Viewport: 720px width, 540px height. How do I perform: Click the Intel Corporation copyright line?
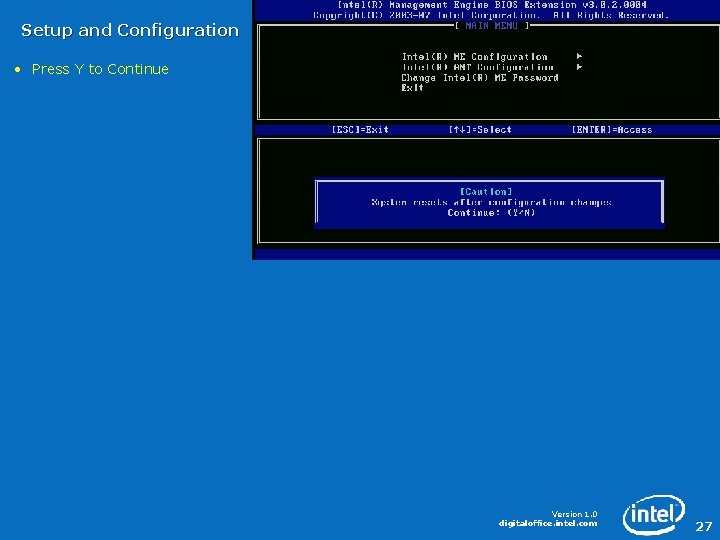click(x=490, y=15)
